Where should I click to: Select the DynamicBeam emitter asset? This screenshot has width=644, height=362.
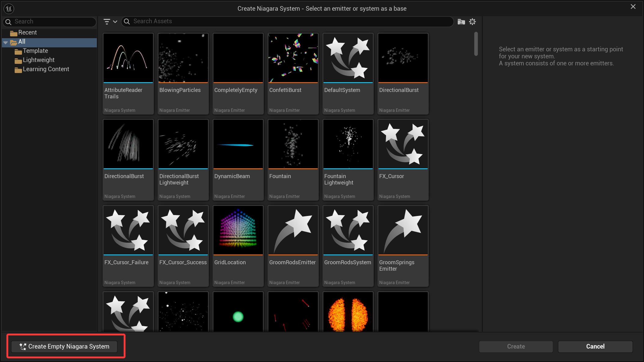(238, 144)
